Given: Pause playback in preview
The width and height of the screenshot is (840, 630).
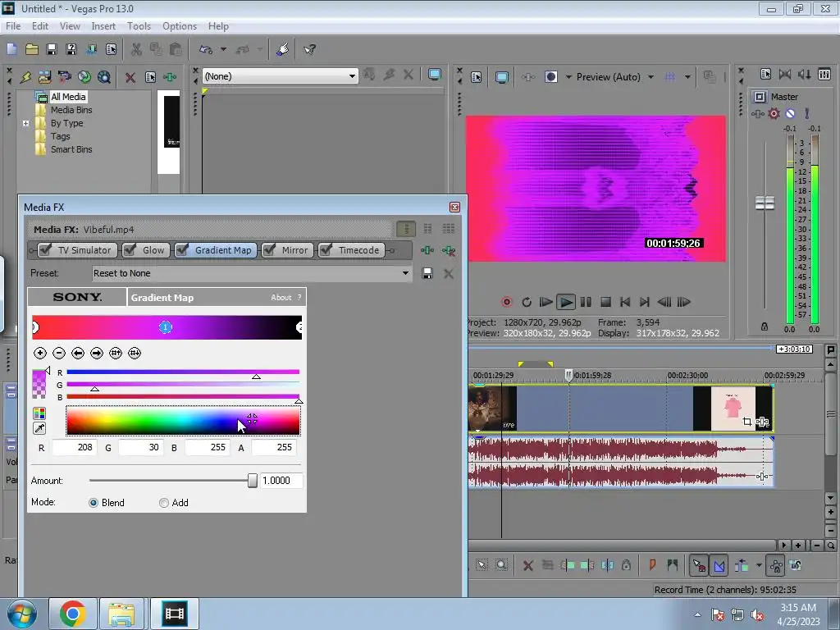Looking at the screenshot, I should (x=586, y=302).
